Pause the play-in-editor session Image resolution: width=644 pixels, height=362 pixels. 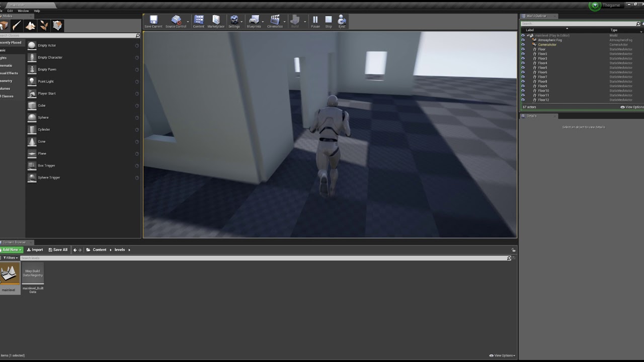coord(315,21)
